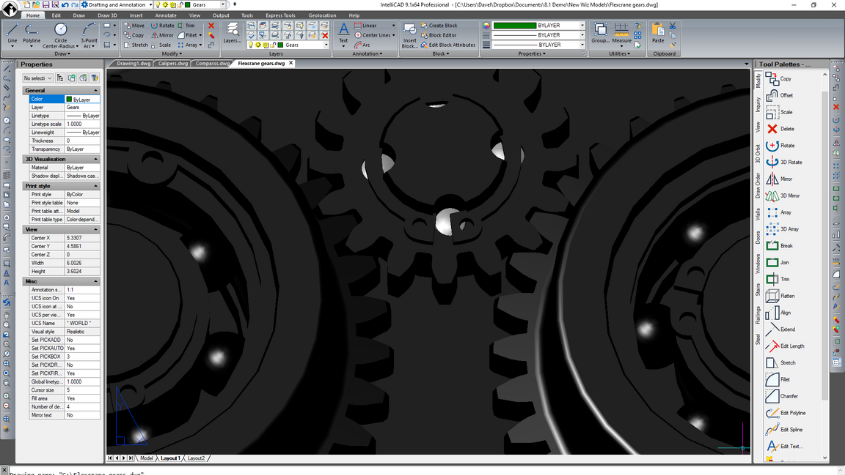Select the Circle Center-Radius tool
Viewport: 845px width, 475px height.
(60, 35)
